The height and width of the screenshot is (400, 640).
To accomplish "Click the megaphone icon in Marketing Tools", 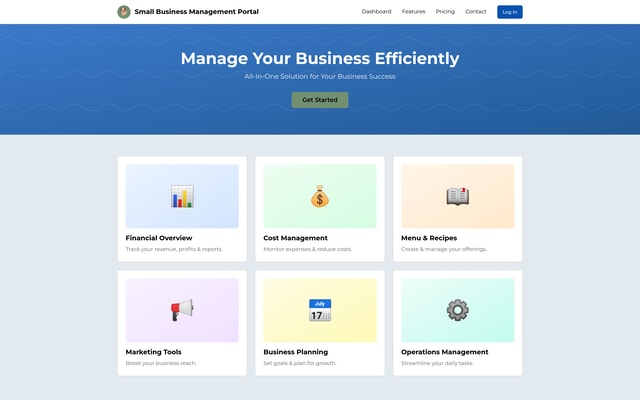I will [x=182, y=310].
